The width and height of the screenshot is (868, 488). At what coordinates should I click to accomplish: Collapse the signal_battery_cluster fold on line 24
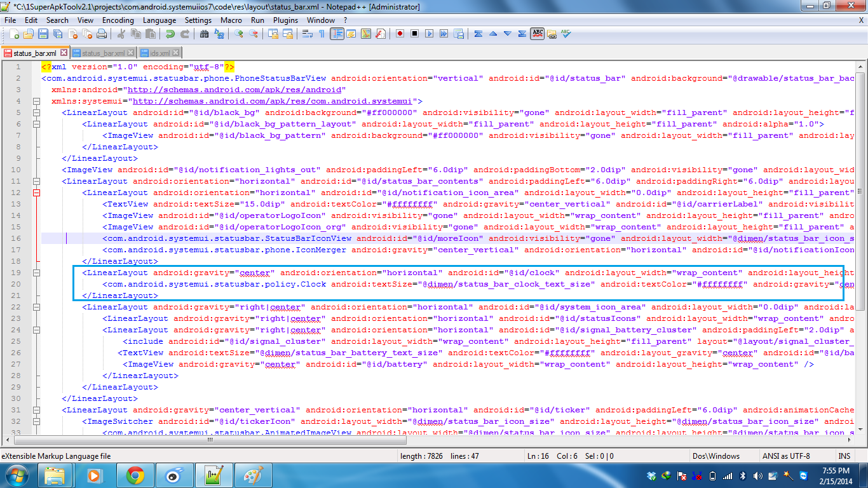(x=36, y=330)
